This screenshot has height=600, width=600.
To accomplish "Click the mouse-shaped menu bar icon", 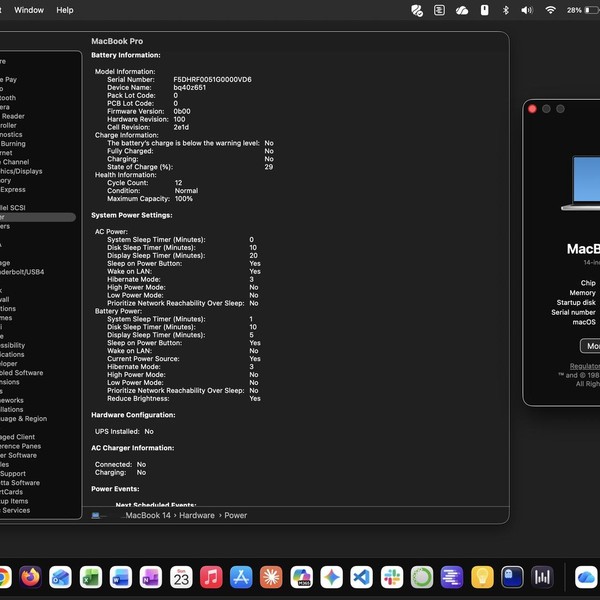I will point(484,10).
